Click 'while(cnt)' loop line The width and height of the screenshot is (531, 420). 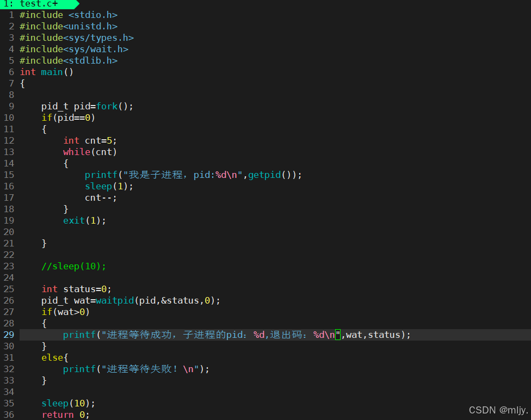(90, 152)
